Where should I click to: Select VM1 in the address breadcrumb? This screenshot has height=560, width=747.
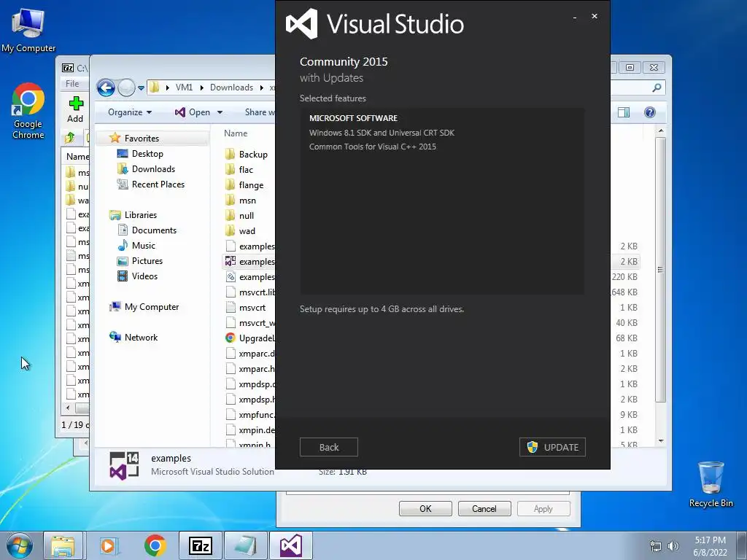point(184,87)
